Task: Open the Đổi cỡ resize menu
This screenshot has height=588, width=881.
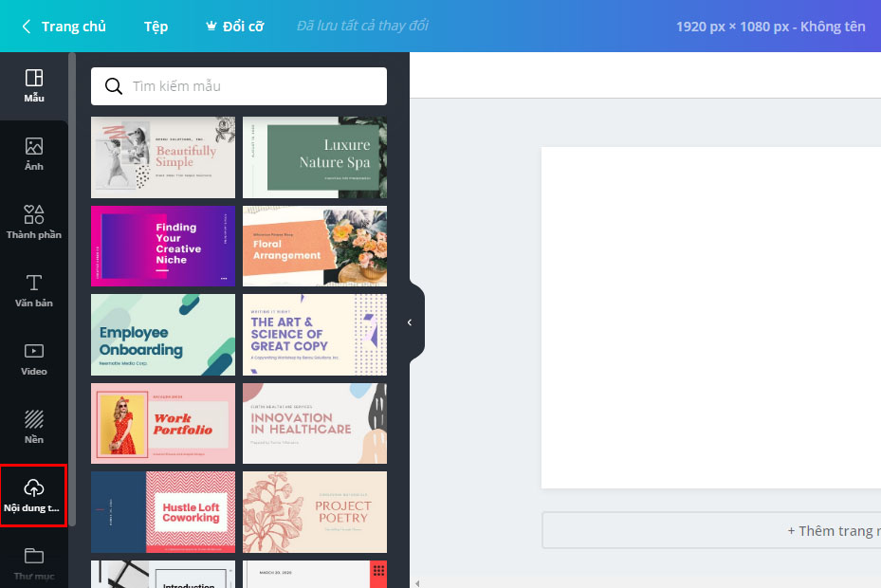Action: pyautogui.click(x=234, y=27)
